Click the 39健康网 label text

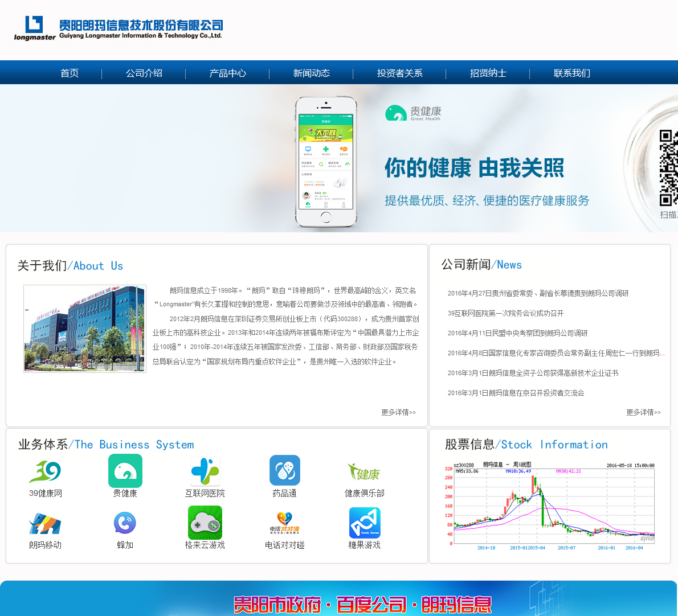(x=46, y=494)
